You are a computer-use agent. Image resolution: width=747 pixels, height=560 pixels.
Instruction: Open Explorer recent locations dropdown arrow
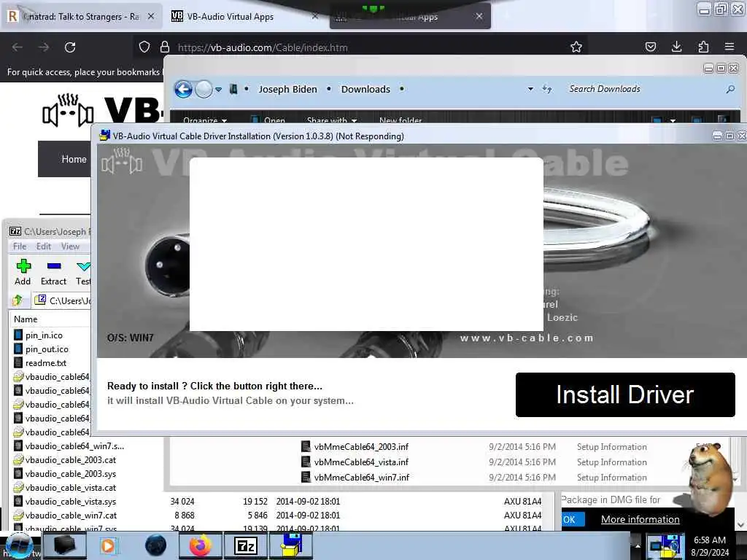(x=218, y=90)
